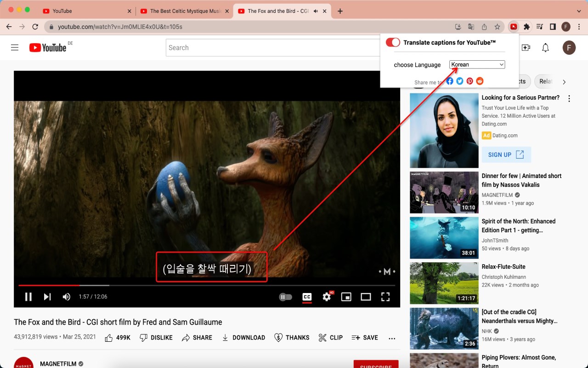
Task: Click the address bar URL
Action: point(120,27)
